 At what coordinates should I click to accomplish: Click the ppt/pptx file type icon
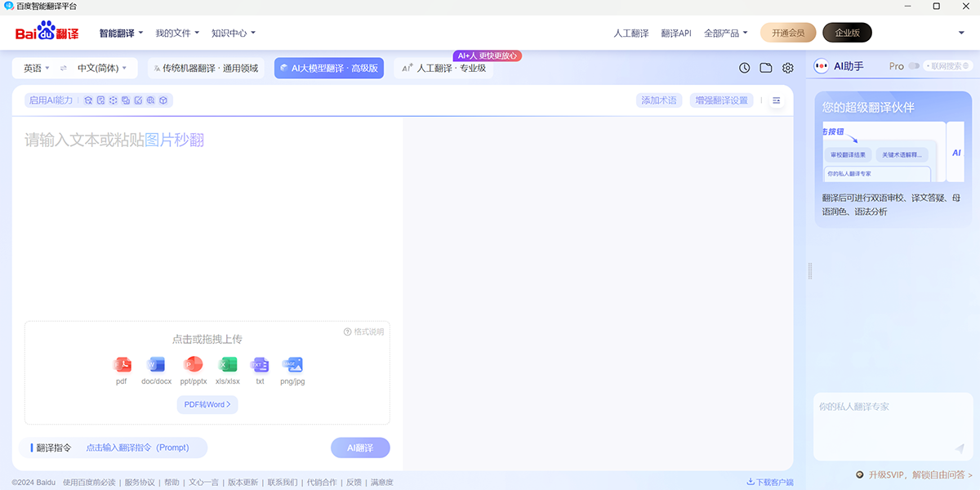[193, 365]
